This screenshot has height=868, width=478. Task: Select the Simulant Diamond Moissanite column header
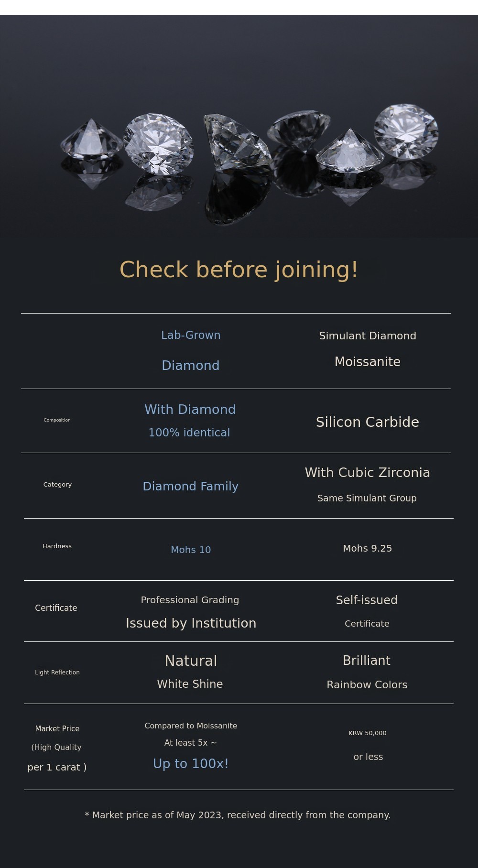(x=368, y=349)
